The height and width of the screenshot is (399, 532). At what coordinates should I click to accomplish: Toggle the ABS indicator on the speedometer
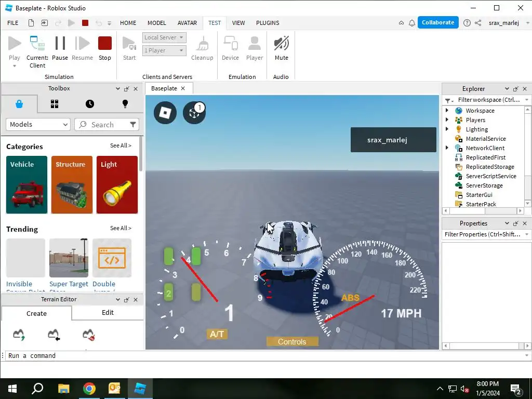click(350, 298)
